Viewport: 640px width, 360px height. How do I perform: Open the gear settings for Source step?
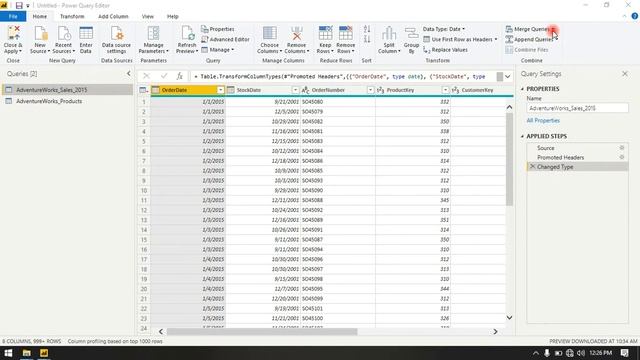pos(622,148)
